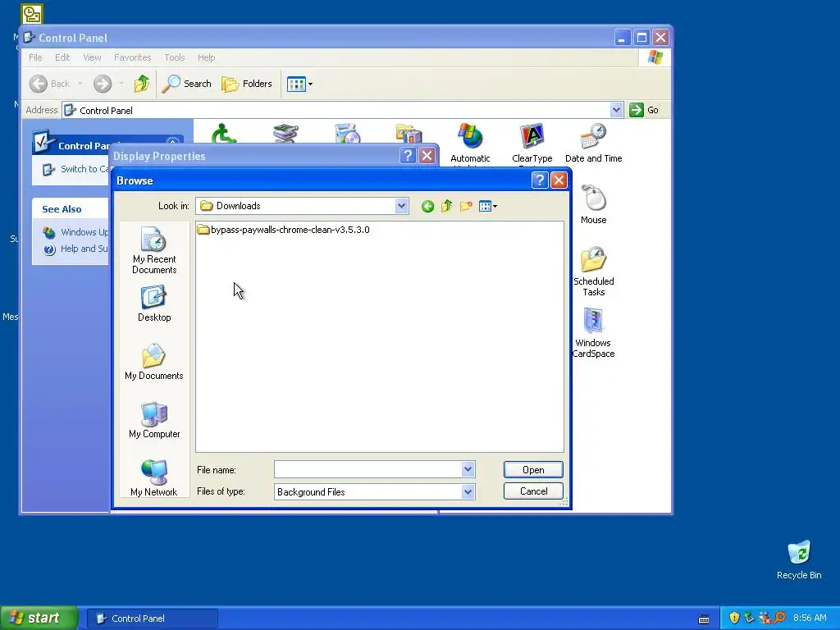
Task: Open File menu in Control Panel
Action: point(35,57)
